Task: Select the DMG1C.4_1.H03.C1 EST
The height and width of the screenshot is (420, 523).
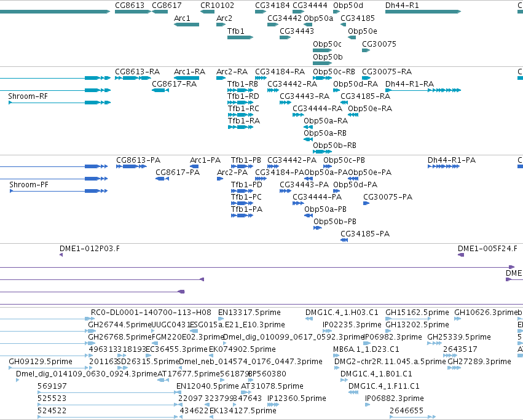Action: tap(309, 319)
